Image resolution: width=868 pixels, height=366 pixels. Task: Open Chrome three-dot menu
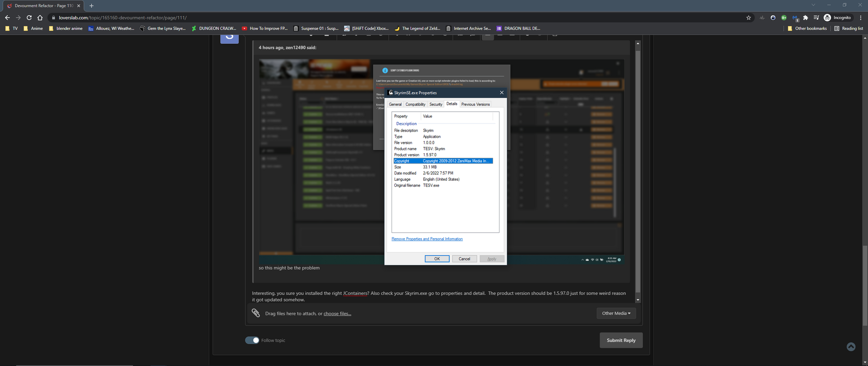click(861, 18)
